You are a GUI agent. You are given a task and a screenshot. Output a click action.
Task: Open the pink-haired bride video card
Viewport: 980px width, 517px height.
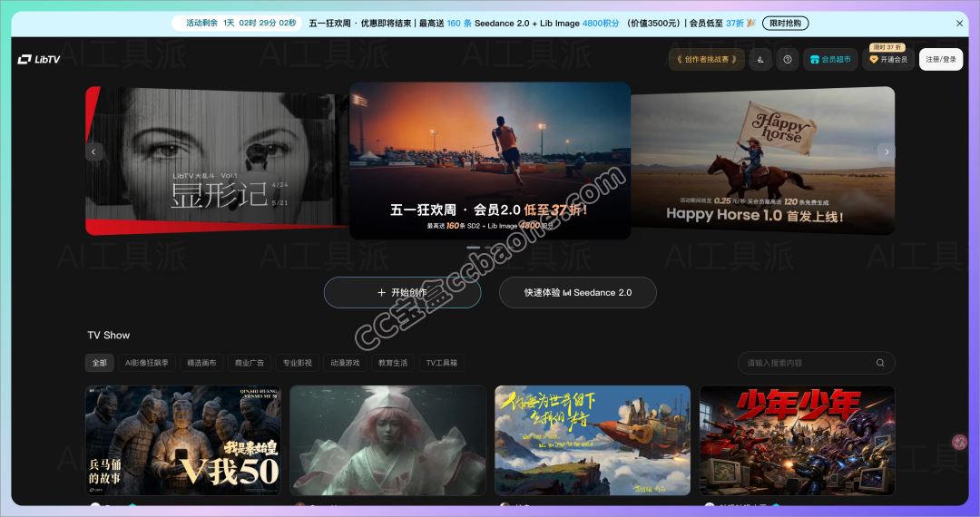(388, 440)
